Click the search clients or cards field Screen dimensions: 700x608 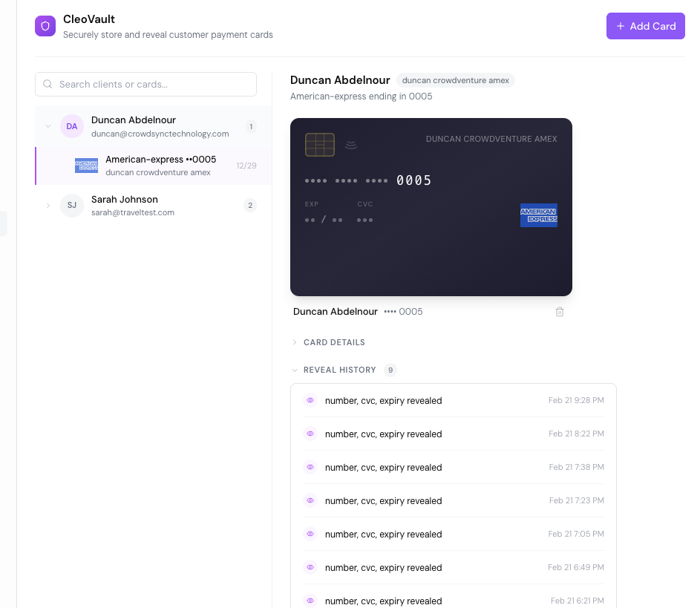(145, 84)
